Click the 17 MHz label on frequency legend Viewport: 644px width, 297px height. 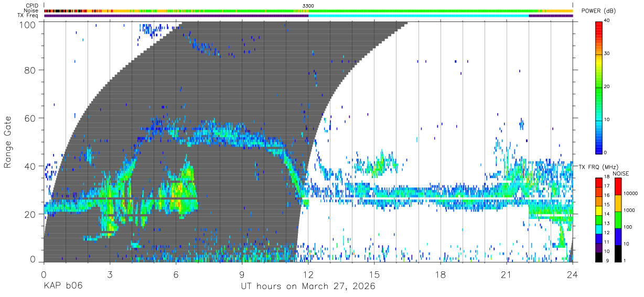pyautogui.click(x=607, y=186)
